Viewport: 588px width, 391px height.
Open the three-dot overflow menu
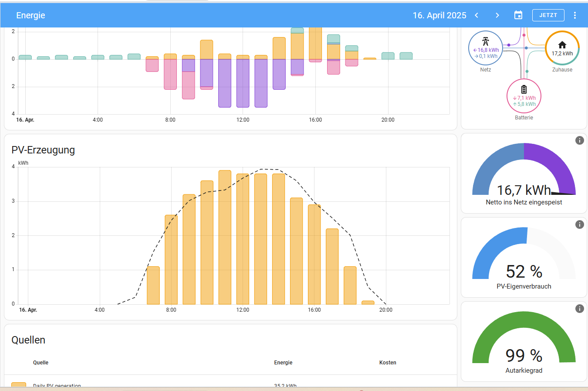pos(575,15)
